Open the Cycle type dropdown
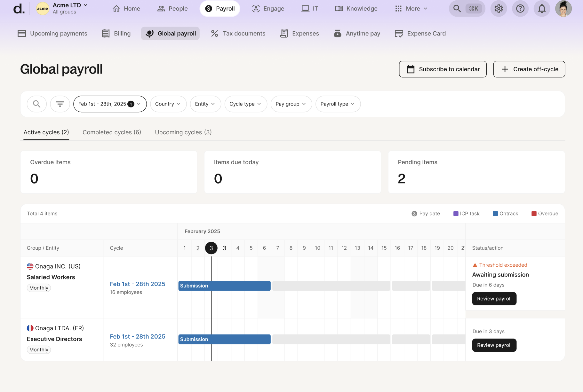 [x=245, y=104]
